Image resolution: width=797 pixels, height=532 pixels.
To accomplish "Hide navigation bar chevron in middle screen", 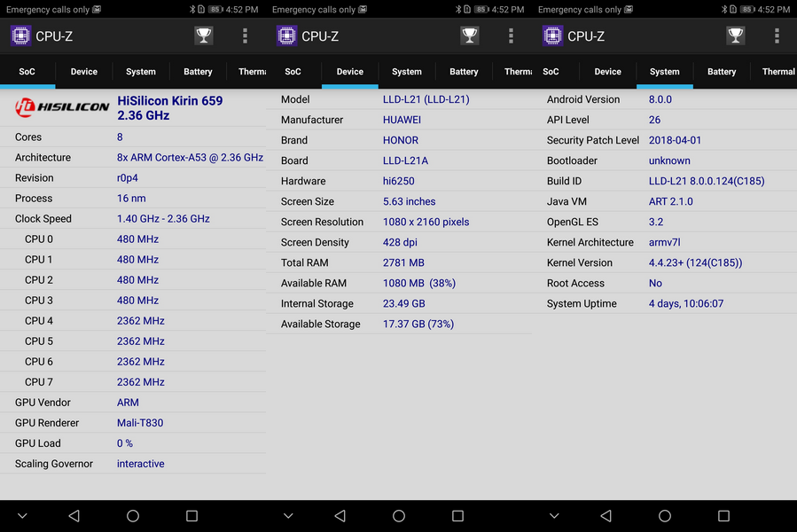I will pyautogui.click(x=288, y=516).
